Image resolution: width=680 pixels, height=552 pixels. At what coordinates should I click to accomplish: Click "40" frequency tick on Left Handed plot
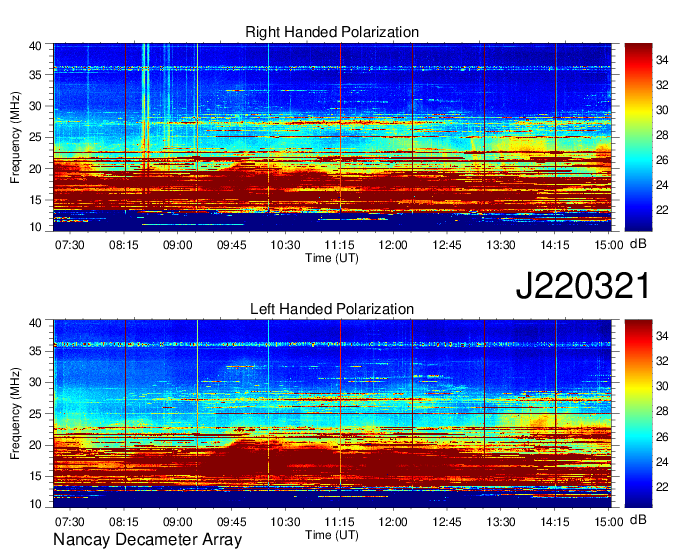coord(36,323)
